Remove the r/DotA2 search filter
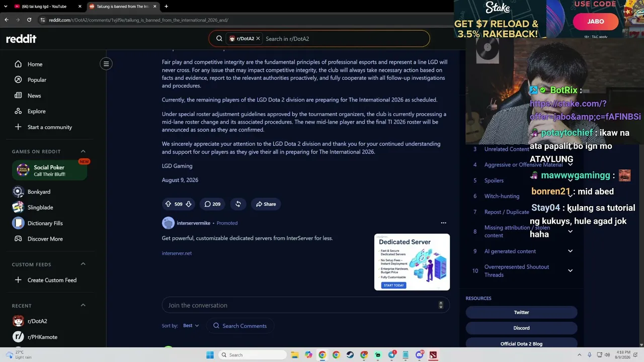644x362 pixels. click(x=258, y=39)
